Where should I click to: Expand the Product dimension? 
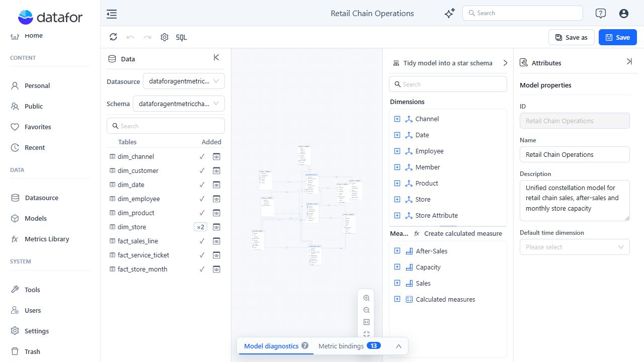tap(397, 183)
